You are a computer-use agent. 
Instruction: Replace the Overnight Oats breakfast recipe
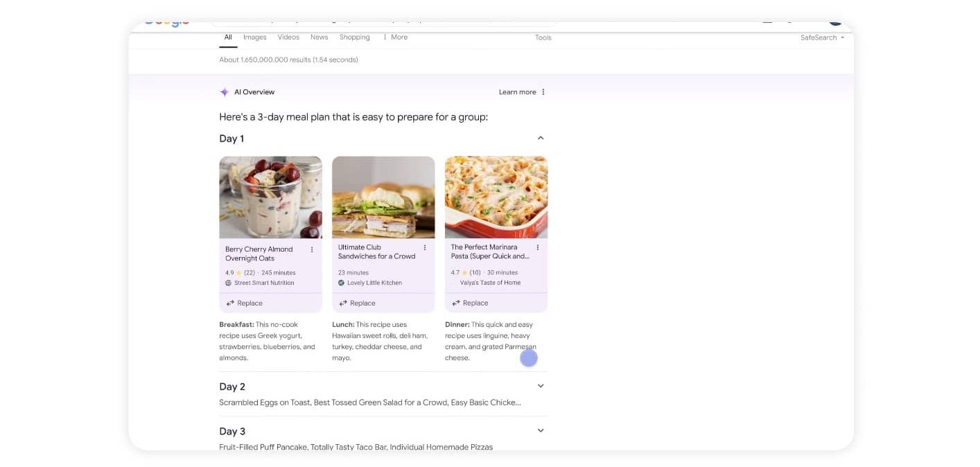coord(244,303)
